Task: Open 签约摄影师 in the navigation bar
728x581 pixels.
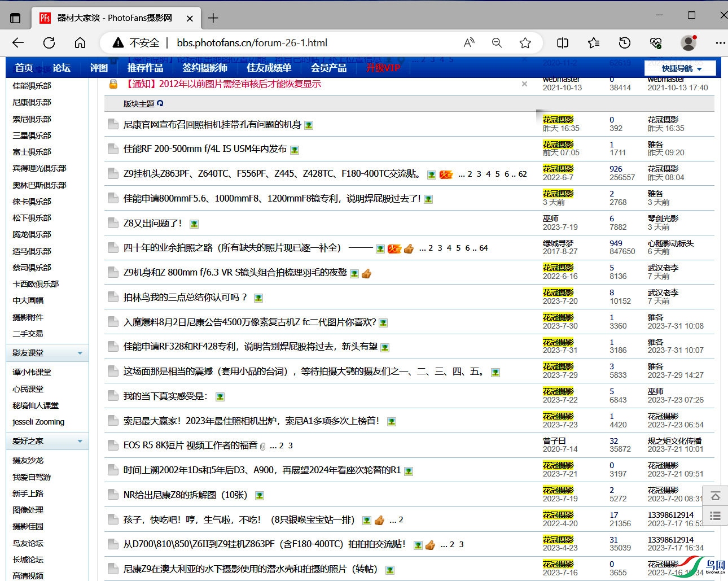Action: click(x=205, y=68)
